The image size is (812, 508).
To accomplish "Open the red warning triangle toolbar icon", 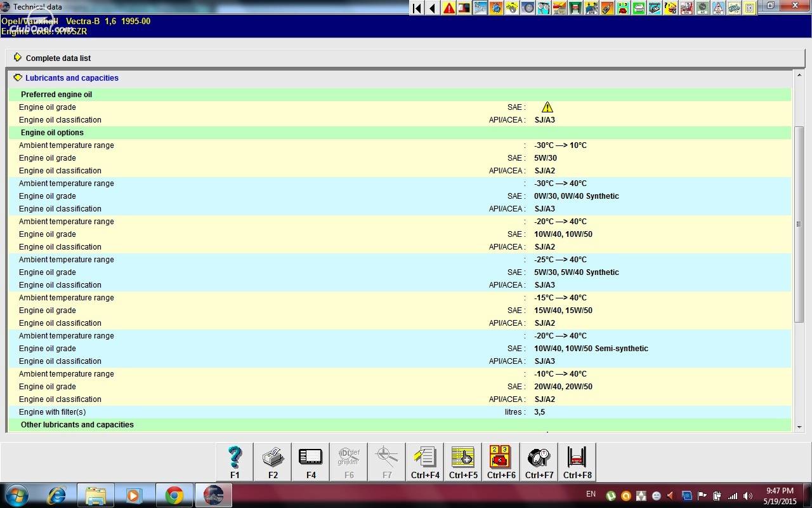I will tap(449, 8).
